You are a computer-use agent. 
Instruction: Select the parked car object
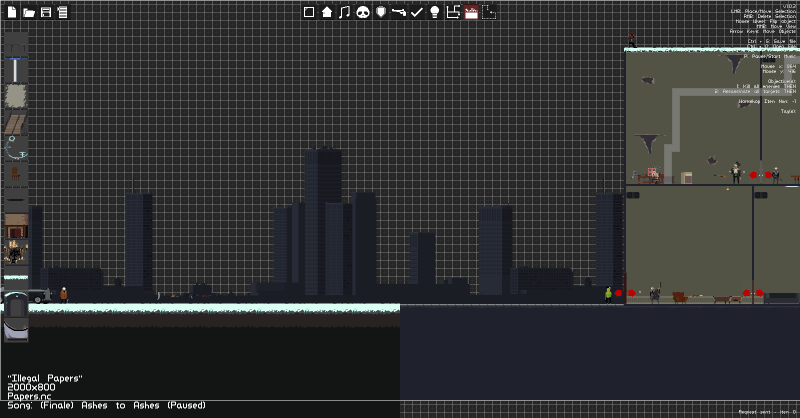point(40,296)
